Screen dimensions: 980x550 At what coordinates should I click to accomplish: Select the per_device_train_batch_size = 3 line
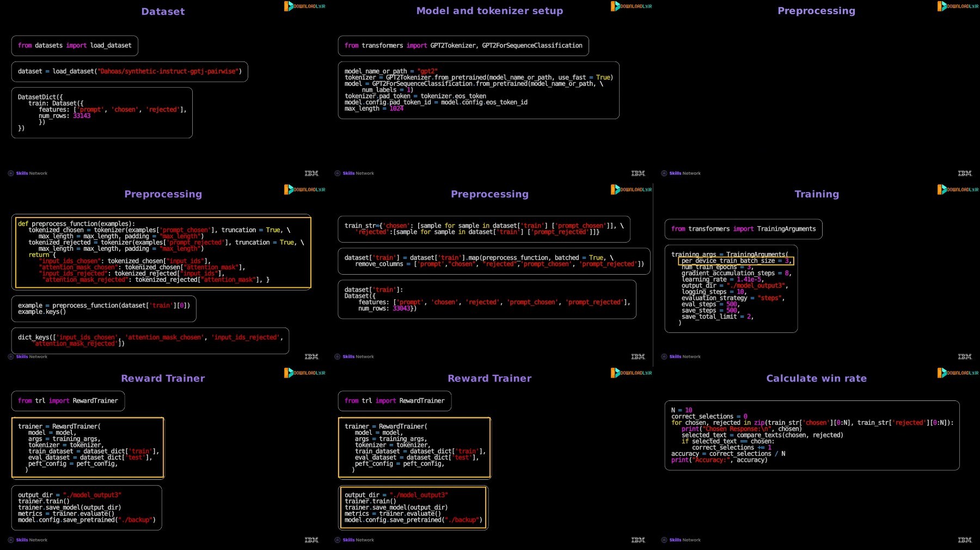737,261
